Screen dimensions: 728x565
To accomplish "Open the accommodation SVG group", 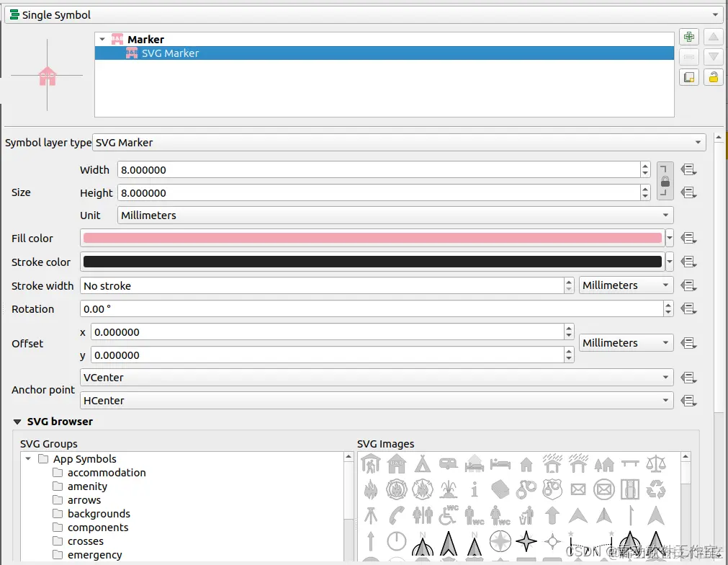I will tap(107, 473).
